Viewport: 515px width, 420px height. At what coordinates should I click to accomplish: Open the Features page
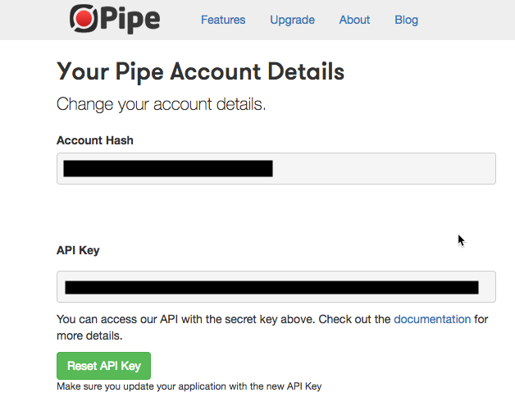(x=223, y=20)
